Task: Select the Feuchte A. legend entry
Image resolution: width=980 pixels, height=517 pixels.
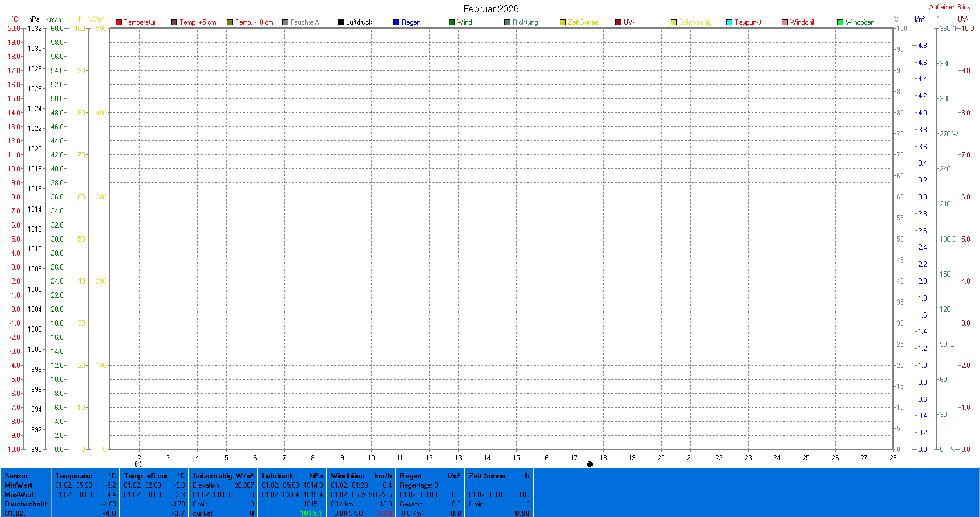Action: [305, 22]
